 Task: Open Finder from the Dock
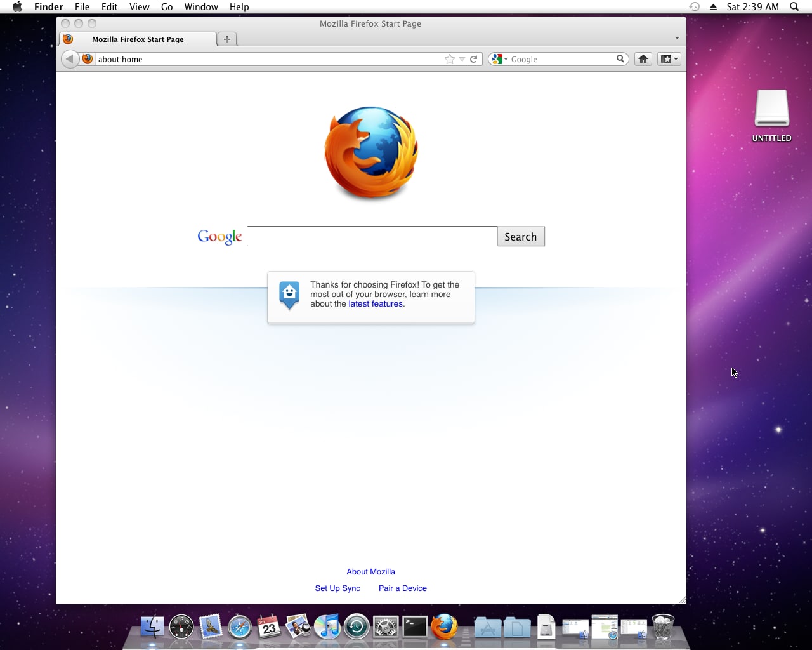point(152,627)
